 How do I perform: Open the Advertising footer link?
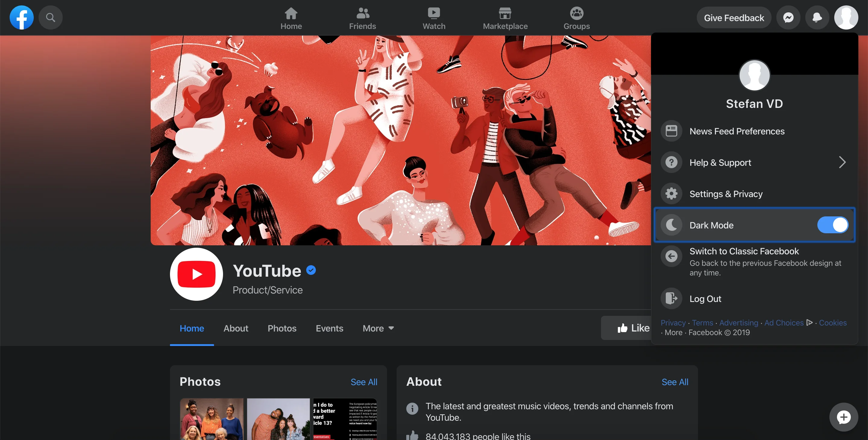(739, 322)
